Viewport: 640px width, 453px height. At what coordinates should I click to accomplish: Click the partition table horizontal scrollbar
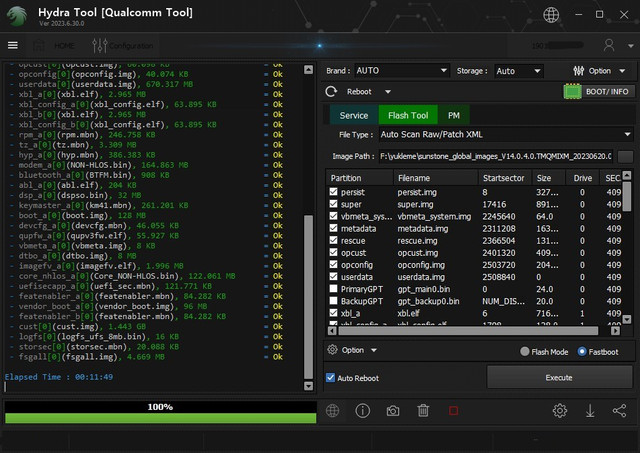[468, 331]
